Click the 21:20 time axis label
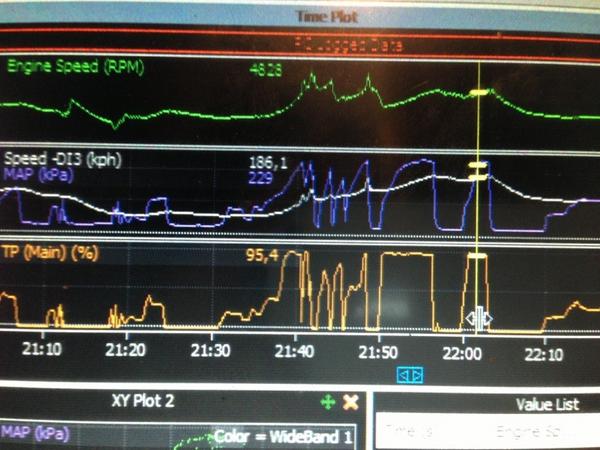 click(126, 350)
